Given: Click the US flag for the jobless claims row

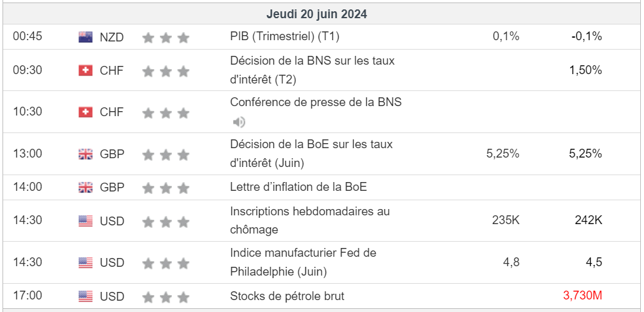Looking at the screenshot, I should pos(85,221).
